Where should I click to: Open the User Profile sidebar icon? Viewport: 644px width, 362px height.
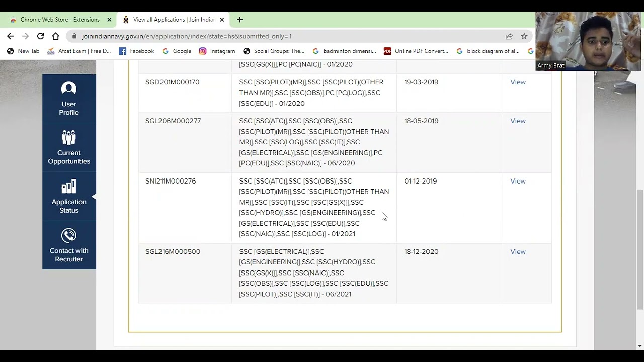(x=69, y=99)
